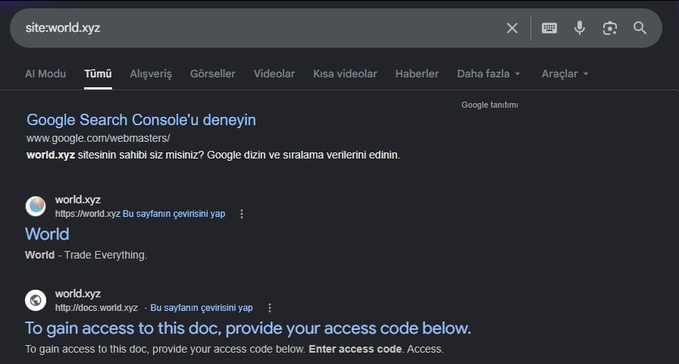Switch to the Alışveriş tab

(x=151, y=74)
